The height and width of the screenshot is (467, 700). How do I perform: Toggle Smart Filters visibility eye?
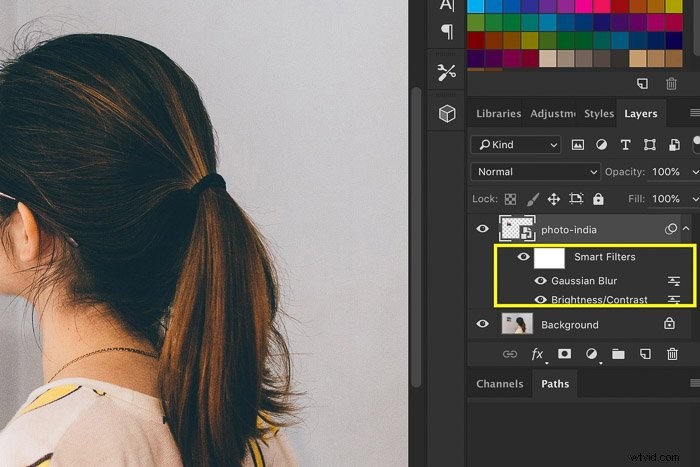pyautogui.click(x=523, y=257)
